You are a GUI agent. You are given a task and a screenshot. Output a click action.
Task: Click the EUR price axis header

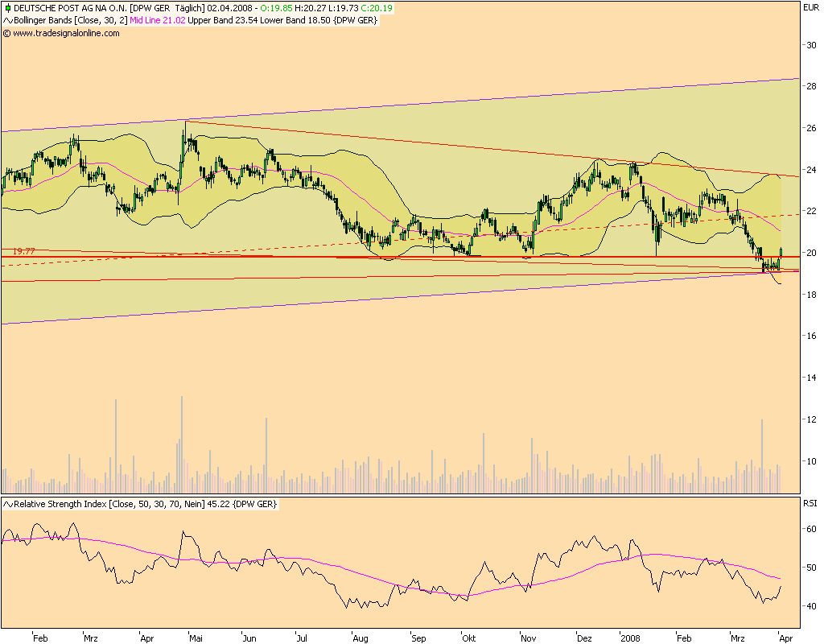click(x=811, y=7)
